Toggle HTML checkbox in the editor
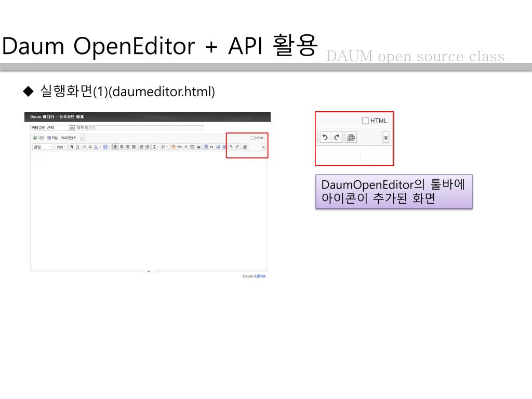 pyautogui.click(x=252, y=138)
